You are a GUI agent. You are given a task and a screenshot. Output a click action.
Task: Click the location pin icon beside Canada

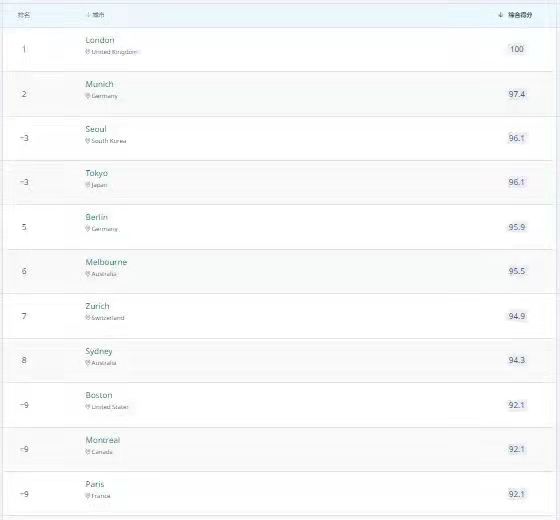(x=88, y=452)
